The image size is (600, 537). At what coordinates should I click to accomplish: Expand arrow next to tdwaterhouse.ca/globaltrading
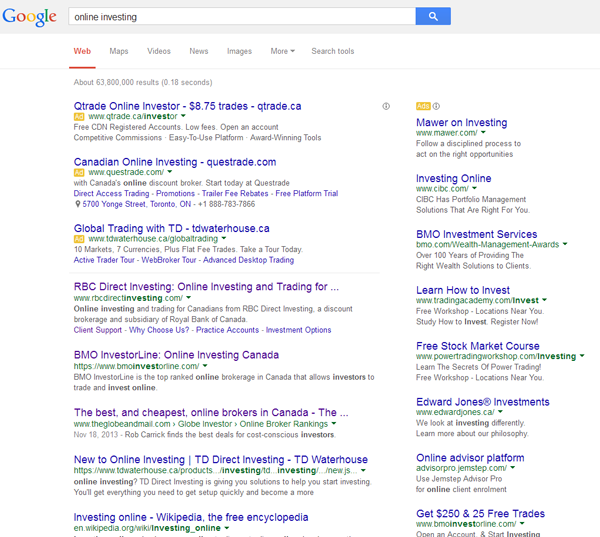point(223,238)
